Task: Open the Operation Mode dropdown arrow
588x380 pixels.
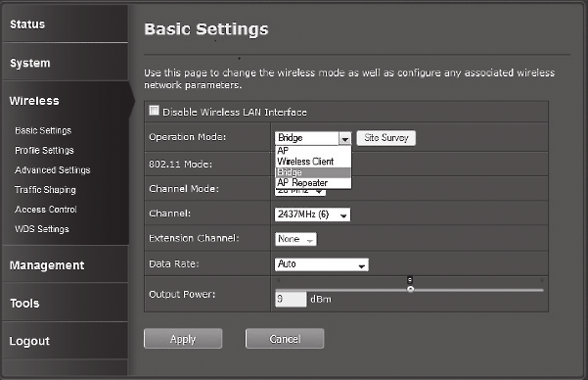Action: click(345, 138)
